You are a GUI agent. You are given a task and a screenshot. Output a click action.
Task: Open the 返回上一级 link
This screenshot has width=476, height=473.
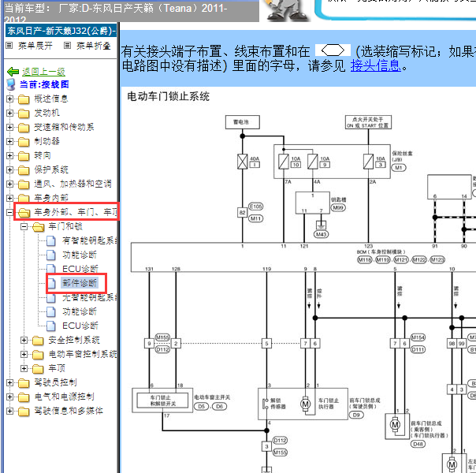[43, 72]
